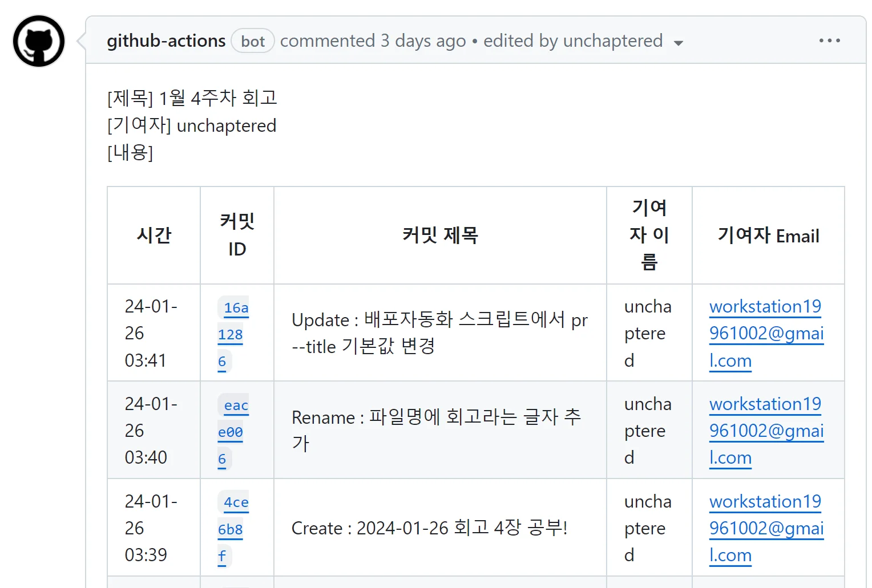Expand the edited by unchaptered dropdown arrow
Image resolution: width=872 pixels, height=588 pixels.
[x=678, y=43]
